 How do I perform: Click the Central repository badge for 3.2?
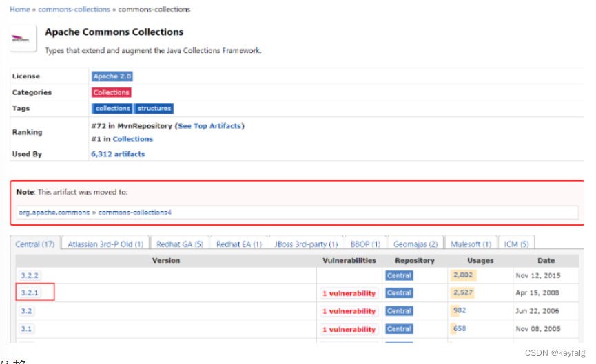click(x=399, y=311)
